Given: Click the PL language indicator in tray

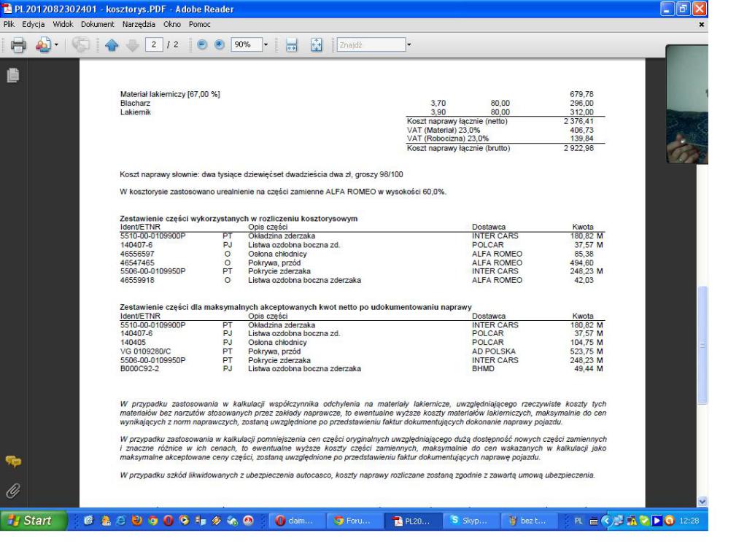Looking at the screenshot, I should (x=578, y=521).
